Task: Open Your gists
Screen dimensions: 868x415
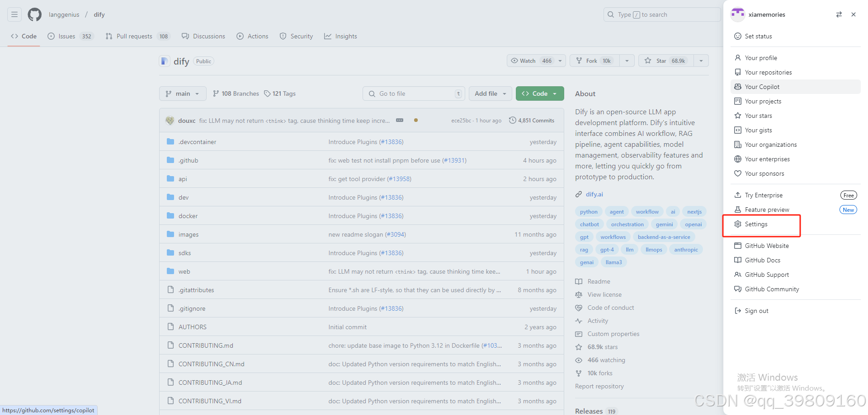Action: click(x=796, y=130)
